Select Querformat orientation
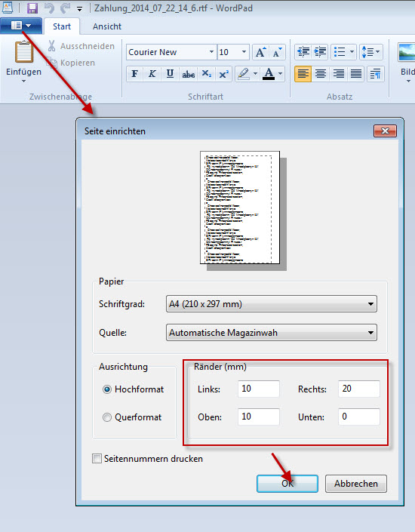This screenshot has width=415, height=532. point(132,417)
